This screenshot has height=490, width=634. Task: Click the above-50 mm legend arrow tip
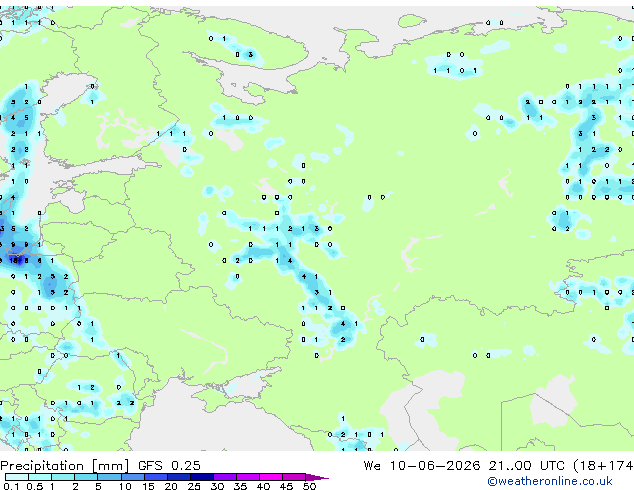317,477
